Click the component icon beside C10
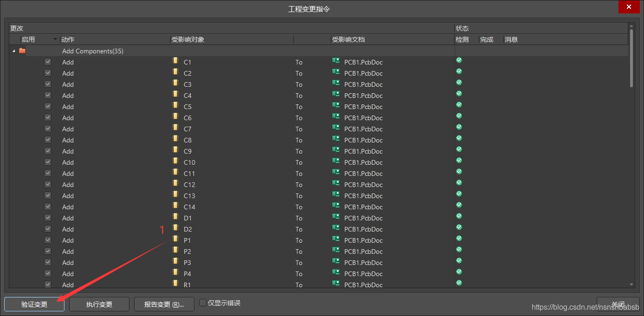Viewport: 644px width, 316px height. [175, 161]
